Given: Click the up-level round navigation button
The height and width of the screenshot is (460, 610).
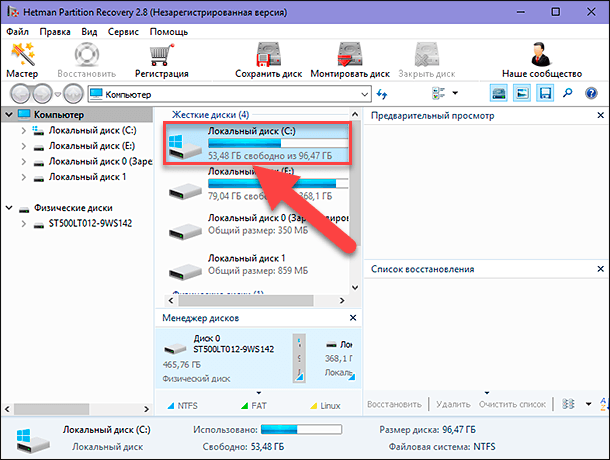Looking at the screenshot, I should pos(73,94).
